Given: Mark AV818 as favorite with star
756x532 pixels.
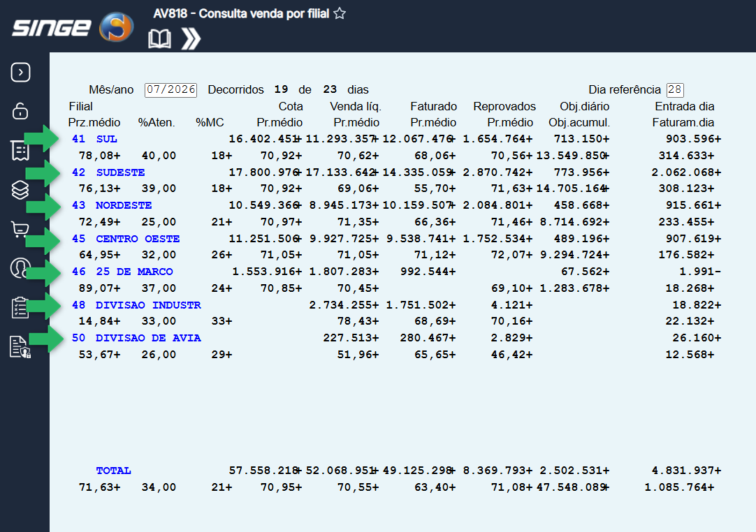Looking at the screenshot, I should tap(340, 13).
